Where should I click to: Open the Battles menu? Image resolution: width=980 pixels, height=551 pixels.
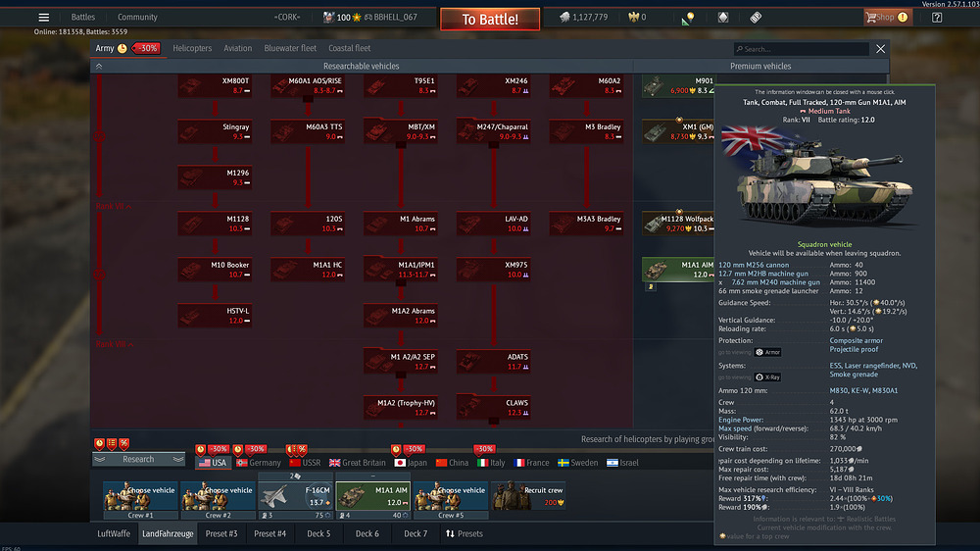click(83, 18)
